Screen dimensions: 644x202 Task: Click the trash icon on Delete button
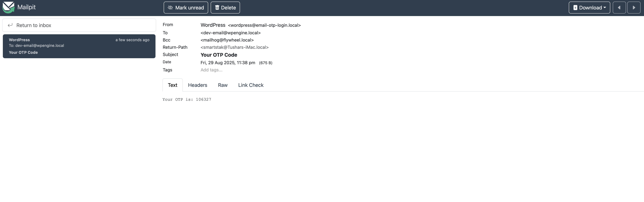pyautogui.click(x=217, y=8)
